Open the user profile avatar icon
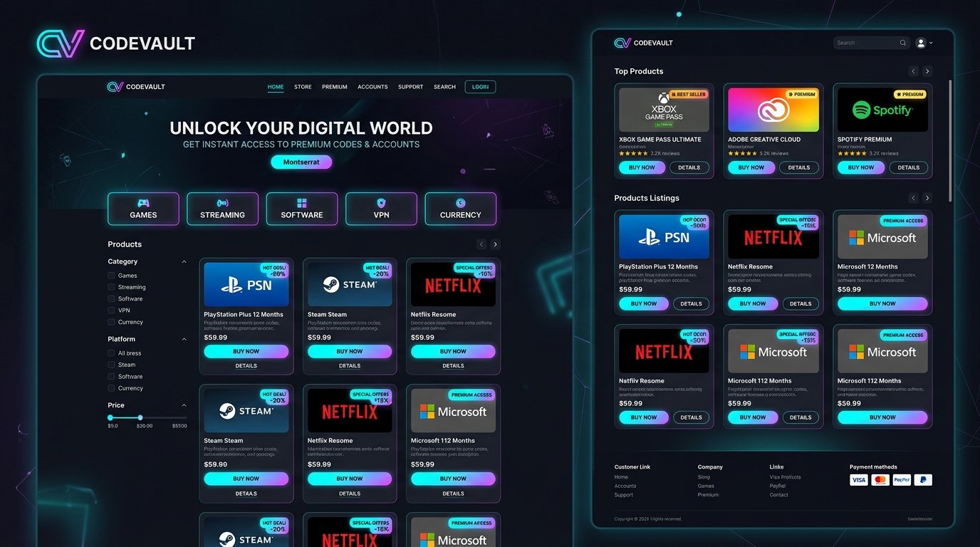The width and height of the screenshot is (980, 547). [921, 43]
